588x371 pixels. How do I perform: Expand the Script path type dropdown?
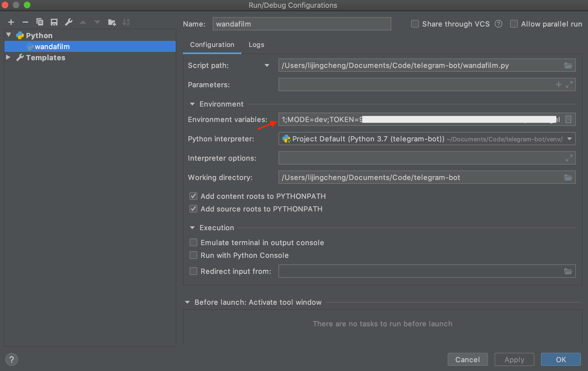[266, 65]
